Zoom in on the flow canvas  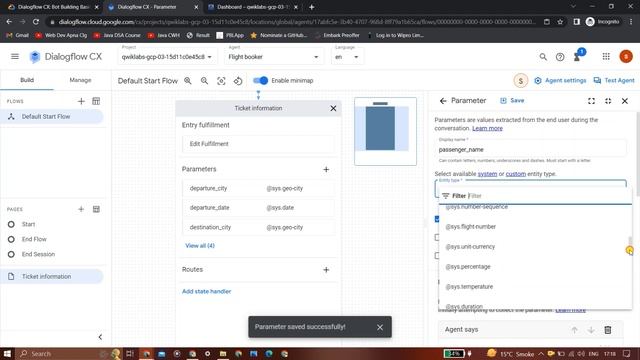pyautogui.click(x=188, y=81)
